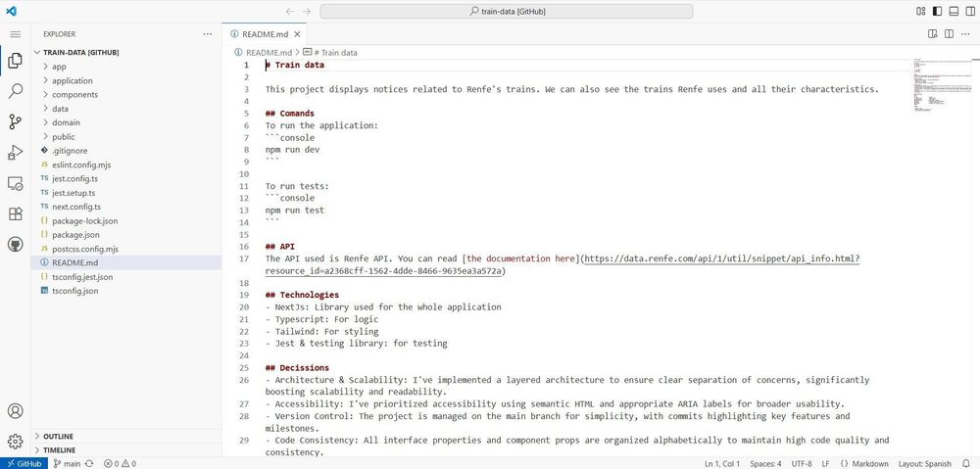Toggle the bottom Panel visibility

coord(954,11)
